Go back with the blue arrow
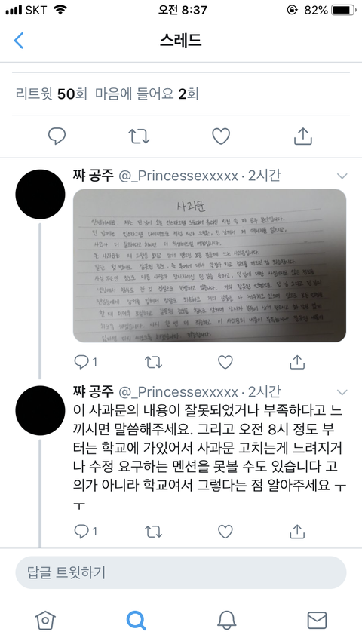 coord(19,41)
